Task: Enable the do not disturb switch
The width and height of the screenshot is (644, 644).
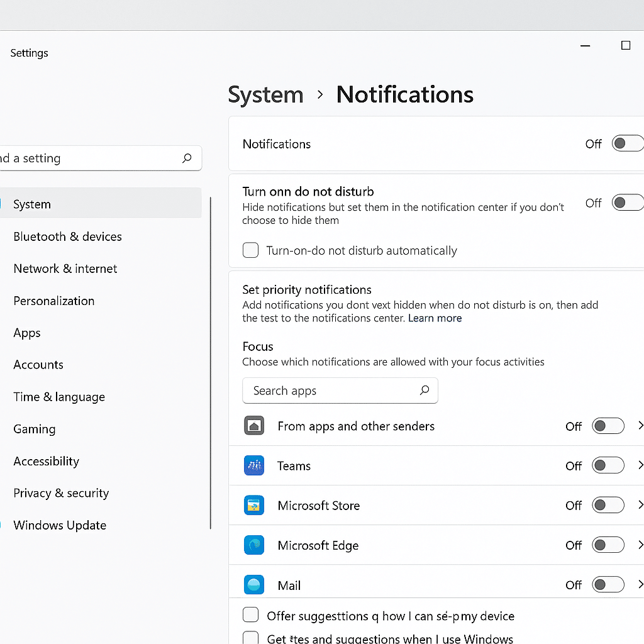Action: pyautogui.click(x=628, y=203)
